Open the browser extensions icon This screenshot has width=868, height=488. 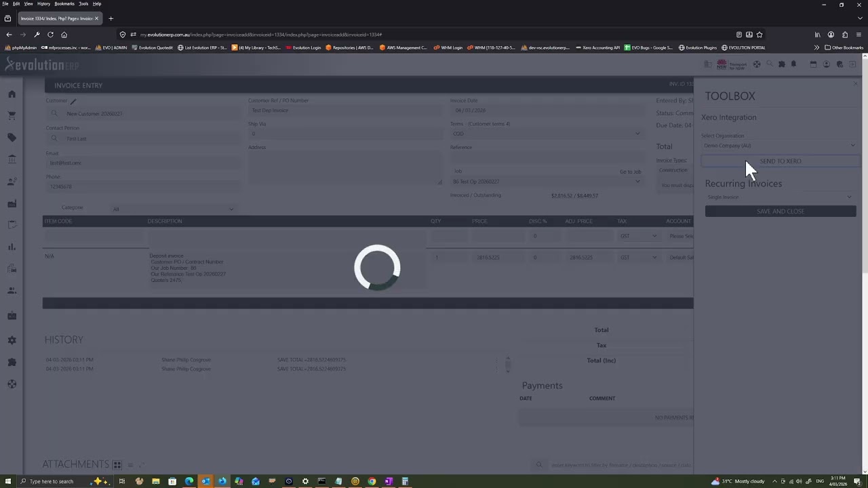pos(845,35)
